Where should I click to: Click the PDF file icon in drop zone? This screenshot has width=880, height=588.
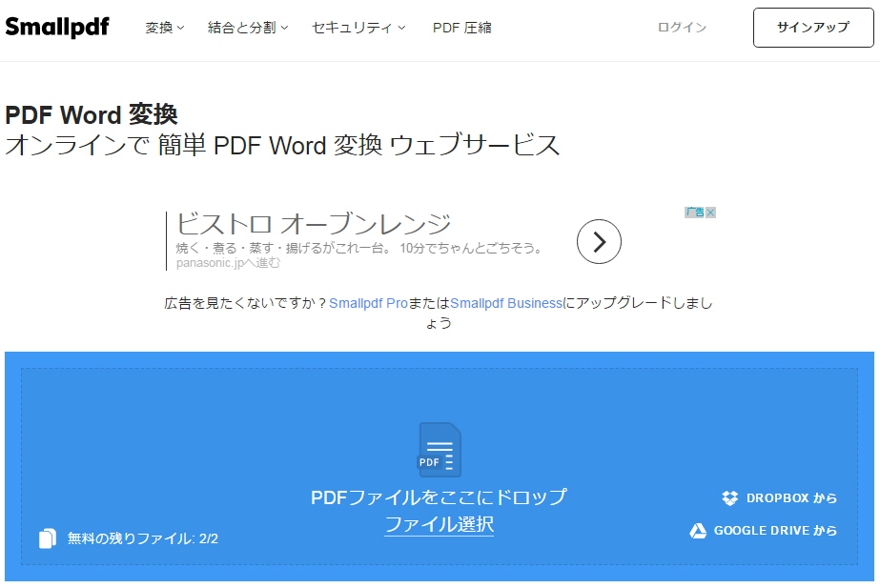440,450
